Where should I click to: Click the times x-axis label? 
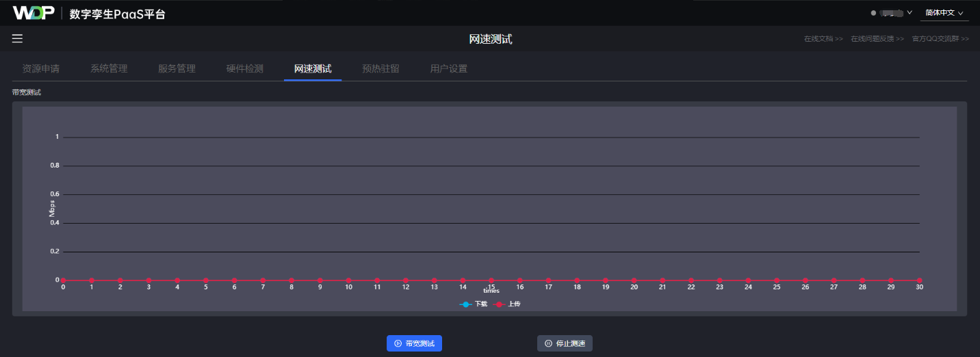click(491, 291)
